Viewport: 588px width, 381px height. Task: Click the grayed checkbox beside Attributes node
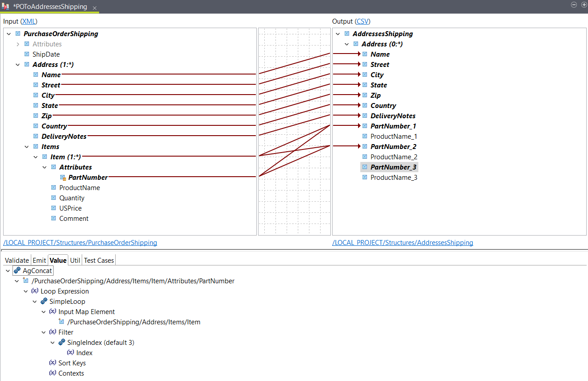click(x=26, y=44)
